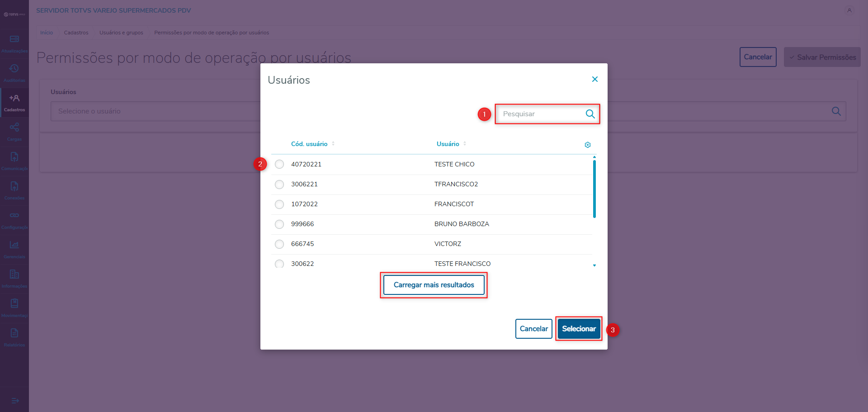Sort by Usuário column
868x412 pixels.
[x=451, y=144]
